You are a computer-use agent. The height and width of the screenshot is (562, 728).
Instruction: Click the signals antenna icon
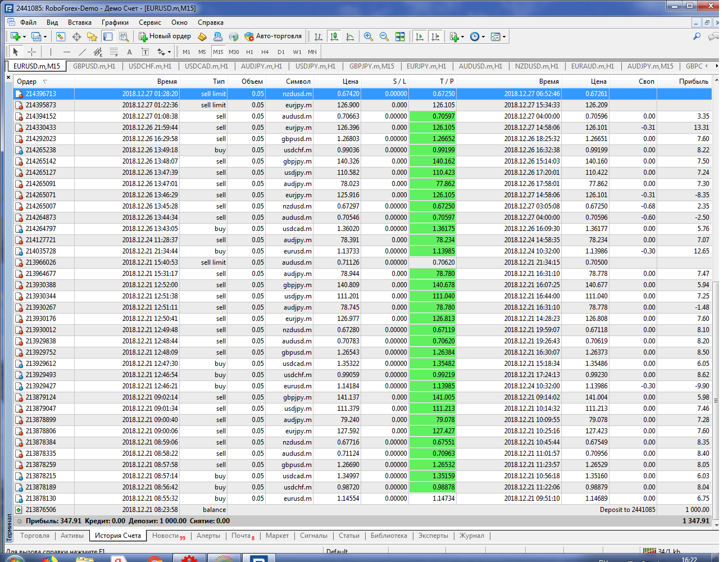234,37
